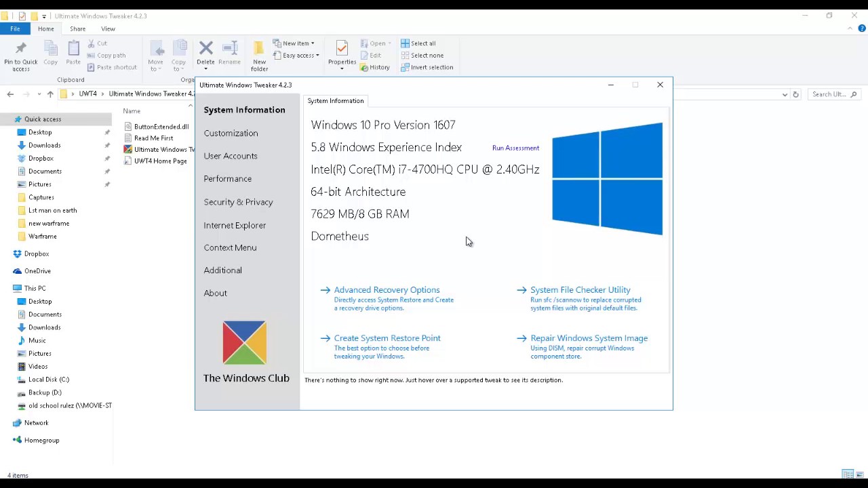Viewport: 868px width, 488px height.
Task: Switch to the View ribbon tab
Action: 108,28
